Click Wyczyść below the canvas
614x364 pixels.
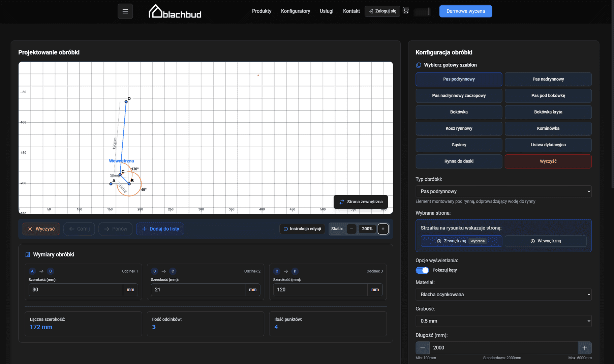[41, 229]
